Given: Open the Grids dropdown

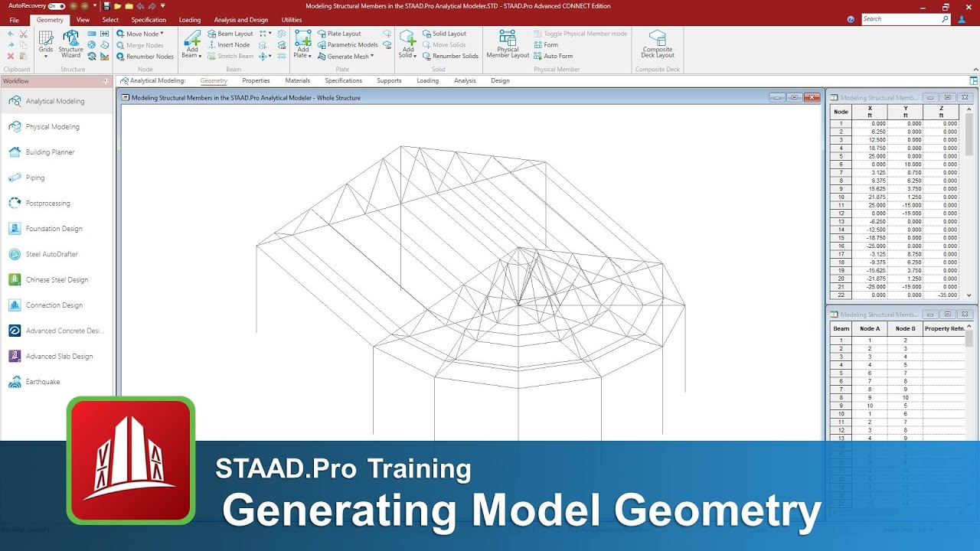Looking at the screenshot, I should [46, 44].
